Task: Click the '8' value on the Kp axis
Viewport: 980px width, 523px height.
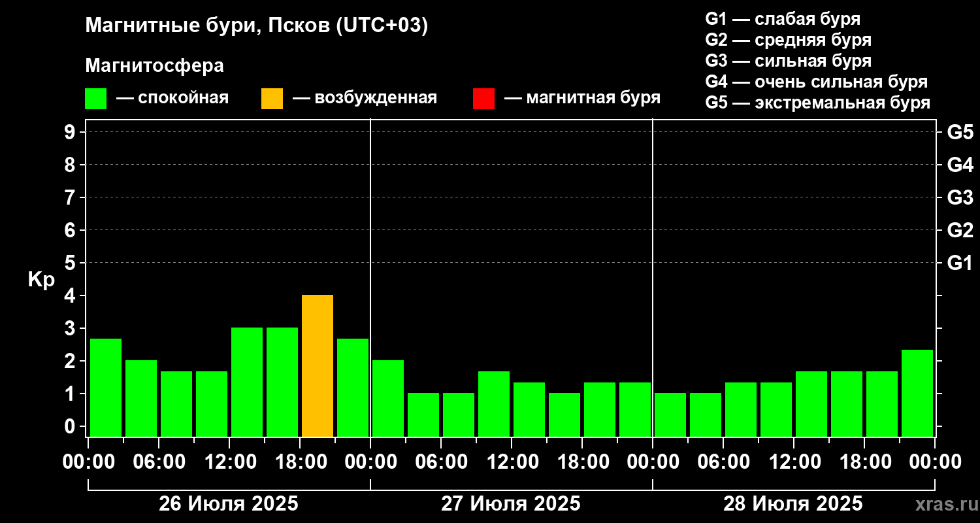Action: pos(71,165)
